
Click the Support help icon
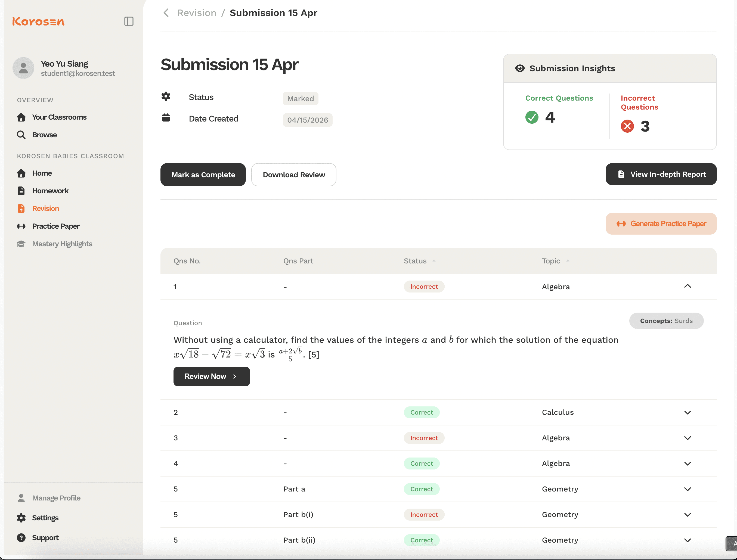click(x=21, y=537)
